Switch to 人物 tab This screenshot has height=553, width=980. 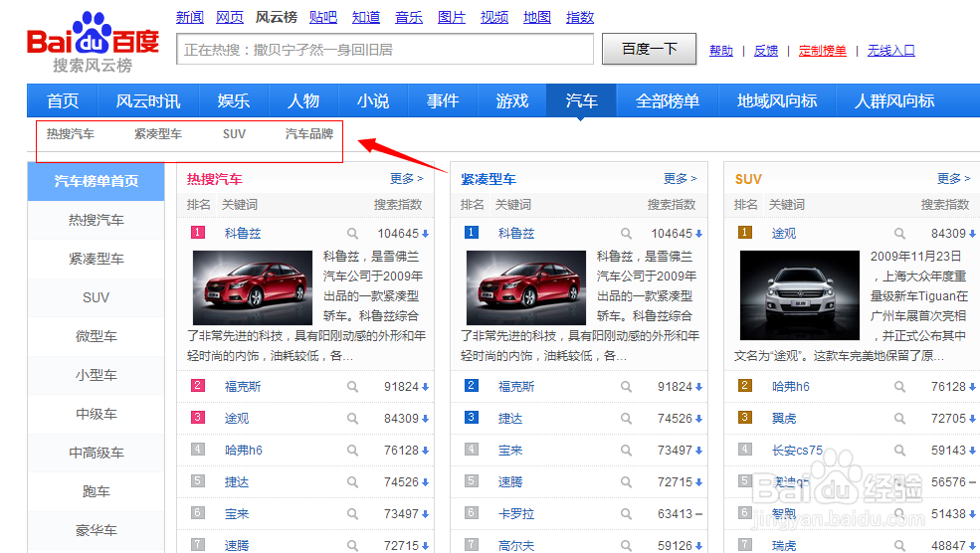click(x=303, y=100)
